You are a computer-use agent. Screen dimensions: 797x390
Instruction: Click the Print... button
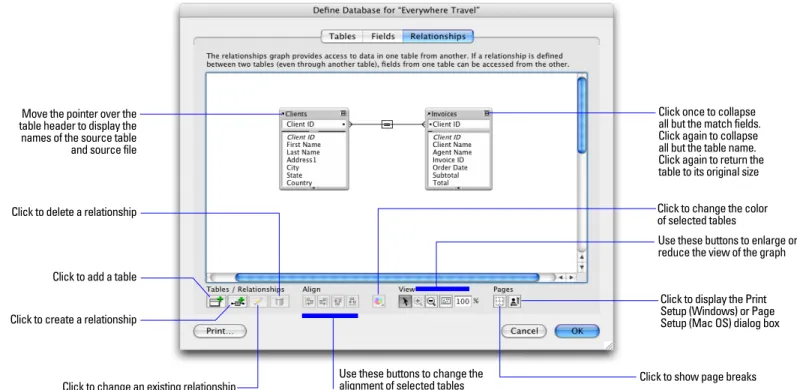pos(220,331)
